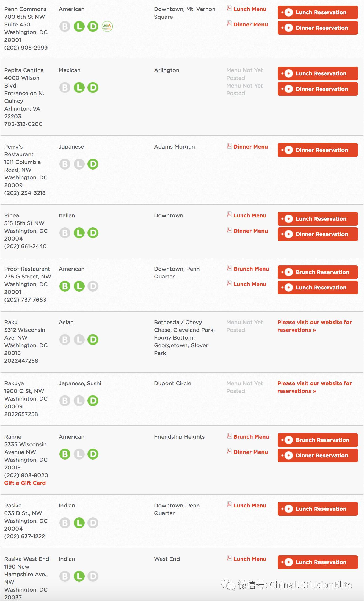Click Pepita Cantina green dinner D icon

(x=93, y=88)
